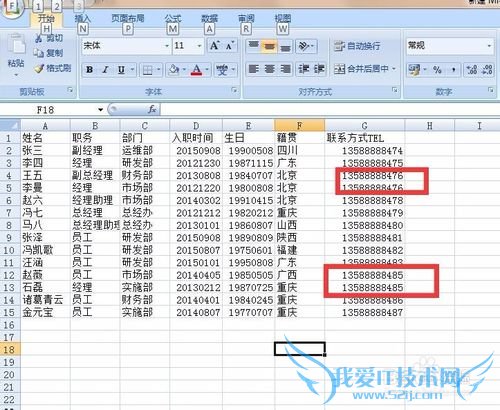Open the font size dropdown
The height and width of the screenshot is (410, 500).
pyautogui.click(x=199, y=46)
